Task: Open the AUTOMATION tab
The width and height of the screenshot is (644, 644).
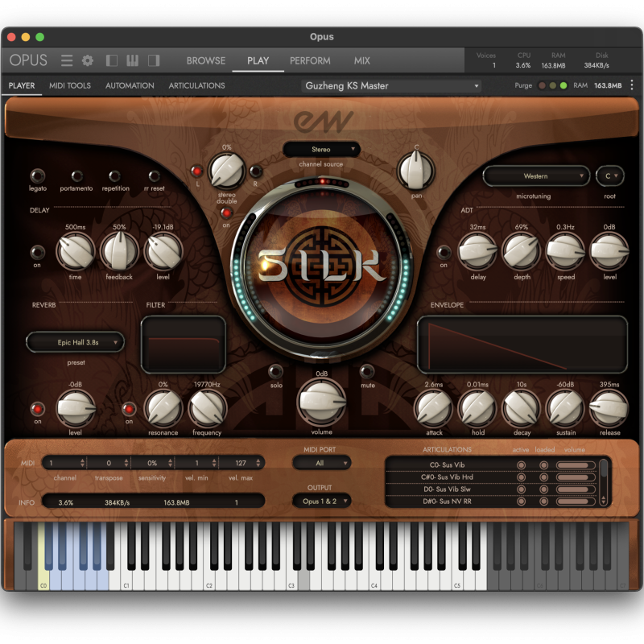Action: point(130,85)
